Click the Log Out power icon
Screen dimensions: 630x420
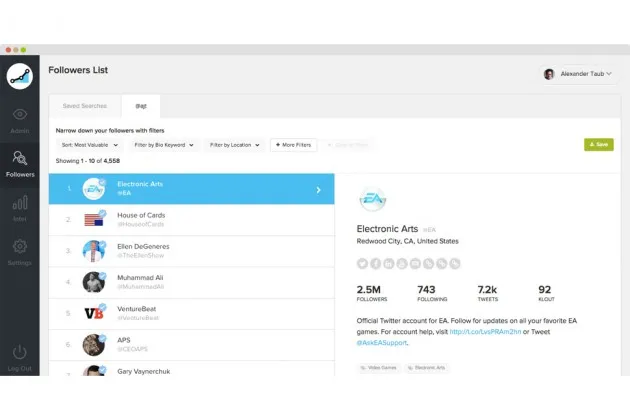click(x=20, y=352)
